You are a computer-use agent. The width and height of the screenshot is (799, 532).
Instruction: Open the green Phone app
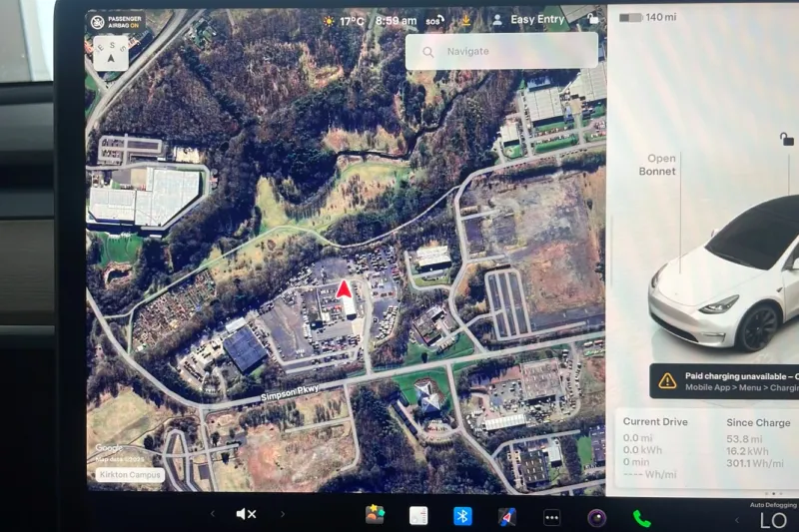[x=641, y=519]
